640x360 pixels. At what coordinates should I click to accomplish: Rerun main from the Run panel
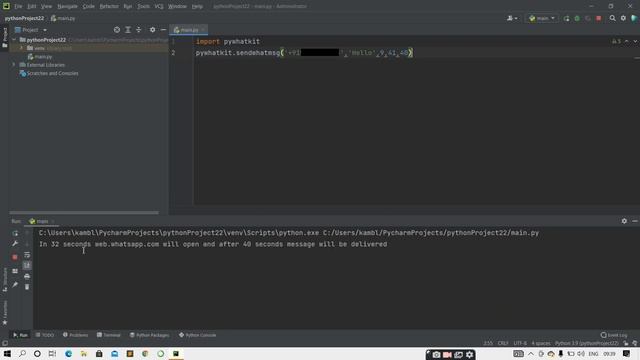point(15,233)
